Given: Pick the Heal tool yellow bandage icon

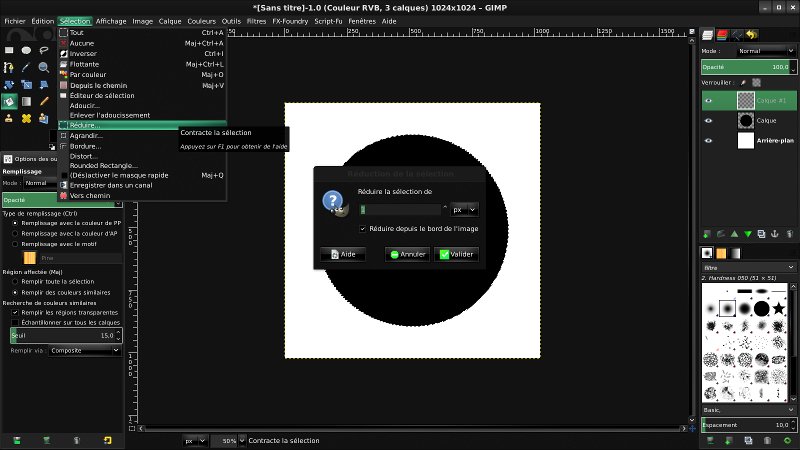Looking at the screenshot, I should (x=27, y=118).
